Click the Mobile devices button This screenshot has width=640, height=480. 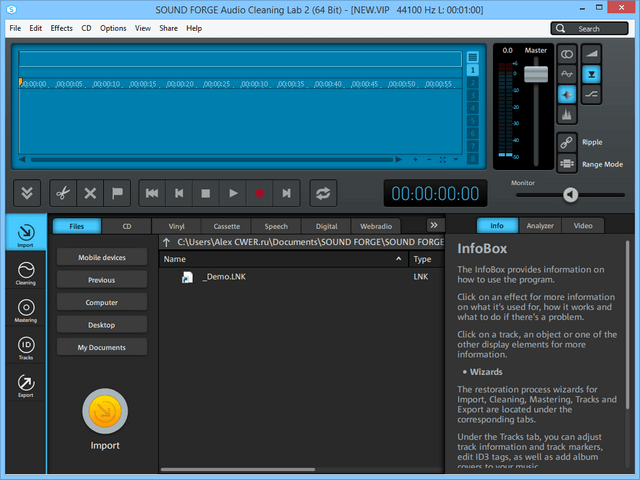coord(102,258)
